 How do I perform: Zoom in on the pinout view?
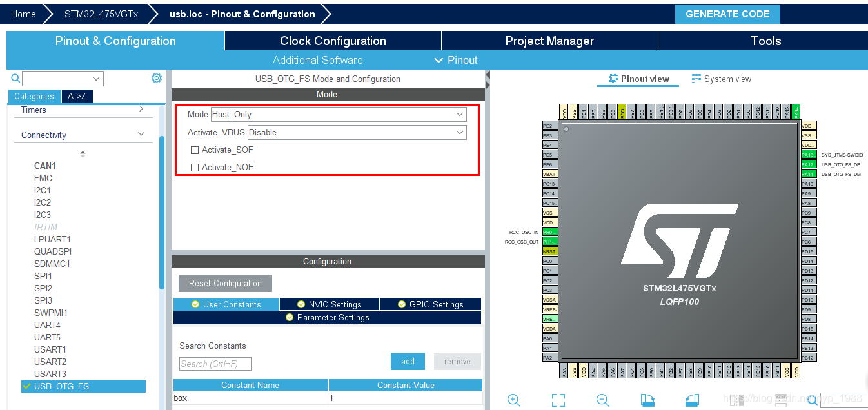(514, 400)
